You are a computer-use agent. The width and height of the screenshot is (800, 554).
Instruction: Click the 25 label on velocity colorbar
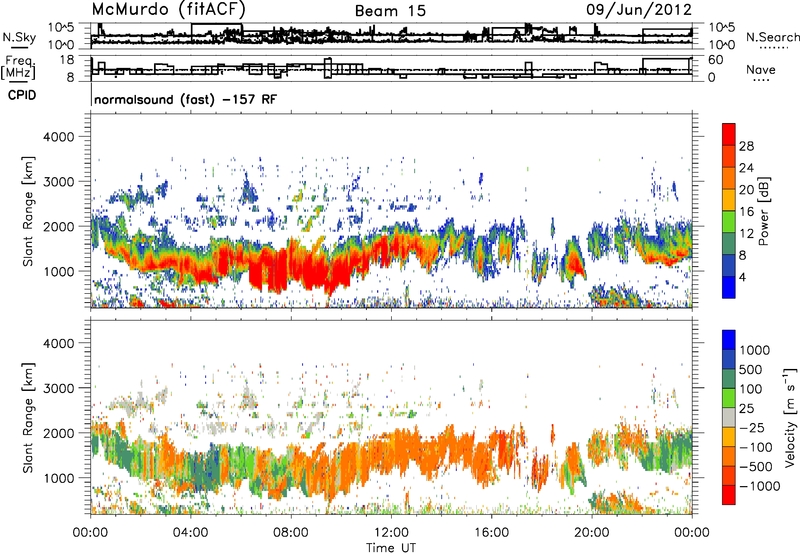pos(746,409)
